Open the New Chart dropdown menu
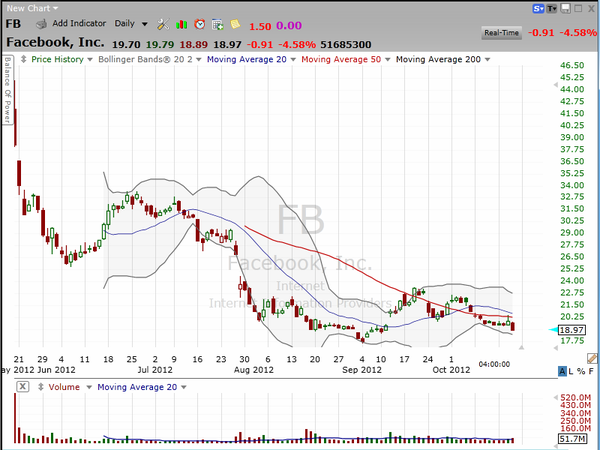This screenshot has height=450, width=600. click(32, 8)
